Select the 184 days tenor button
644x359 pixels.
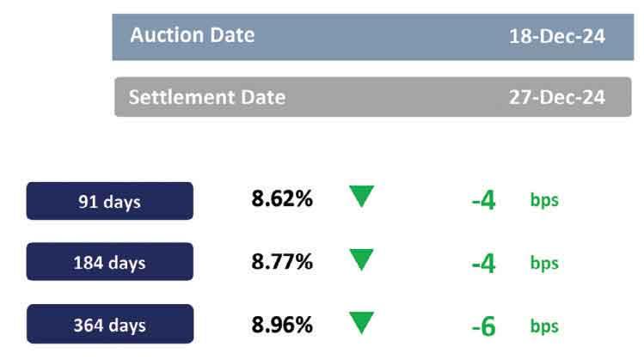[x=109, y=262]
